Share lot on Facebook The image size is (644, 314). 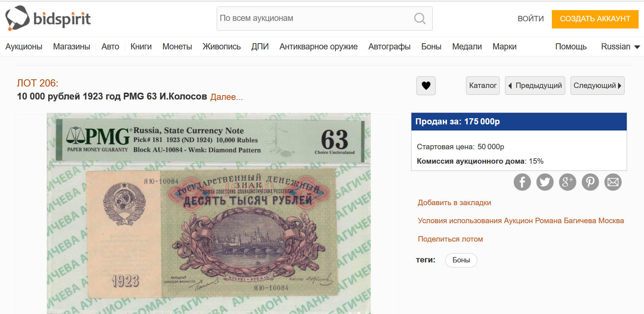(522, 182)
